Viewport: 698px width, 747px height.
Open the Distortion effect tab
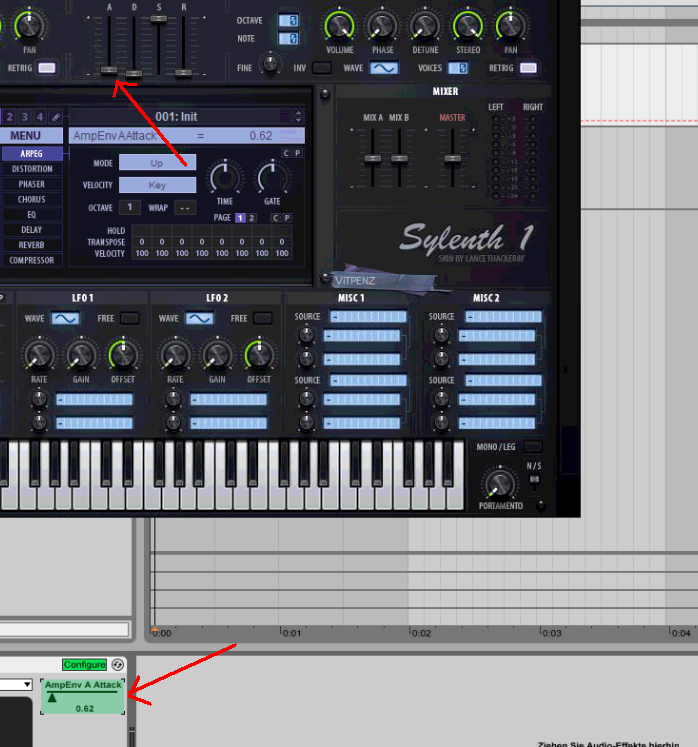31,169
